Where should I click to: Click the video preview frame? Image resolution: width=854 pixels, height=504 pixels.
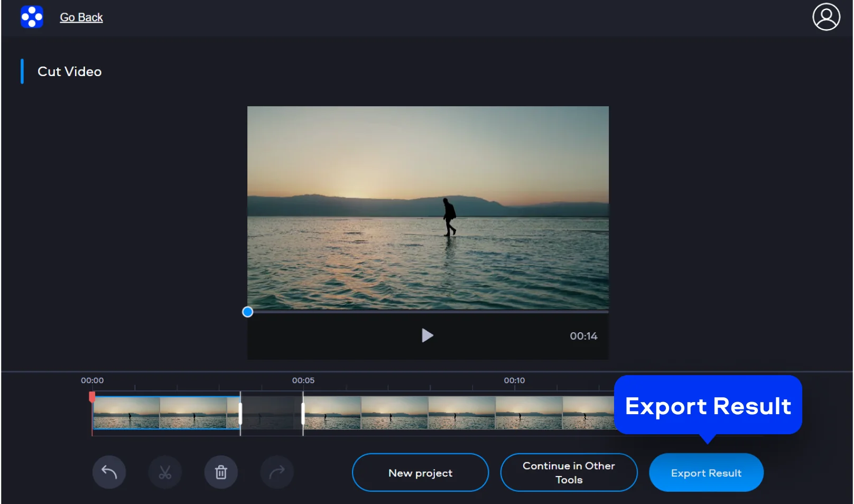coord(428,207)
